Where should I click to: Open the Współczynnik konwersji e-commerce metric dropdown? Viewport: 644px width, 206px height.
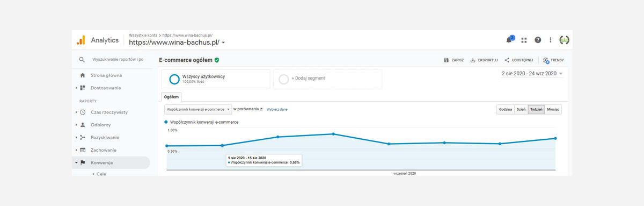pos(198,109)
